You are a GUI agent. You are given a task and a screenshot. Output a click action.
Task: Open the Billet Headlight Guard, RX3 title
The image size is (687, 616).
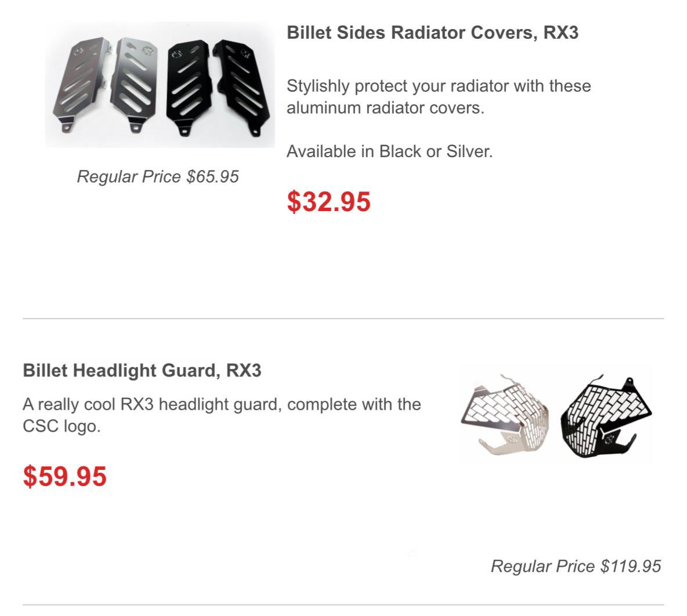point(142,371)
